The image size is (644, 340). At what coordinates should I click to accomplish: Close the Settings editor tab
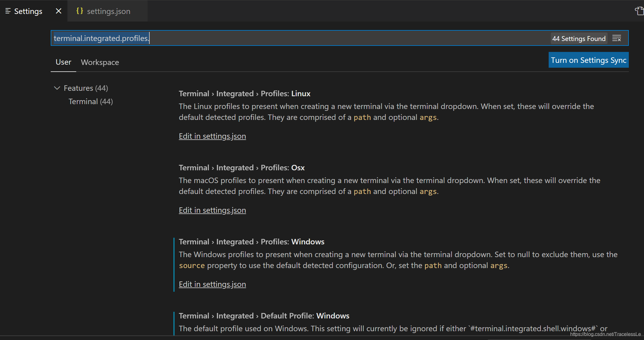58,11
